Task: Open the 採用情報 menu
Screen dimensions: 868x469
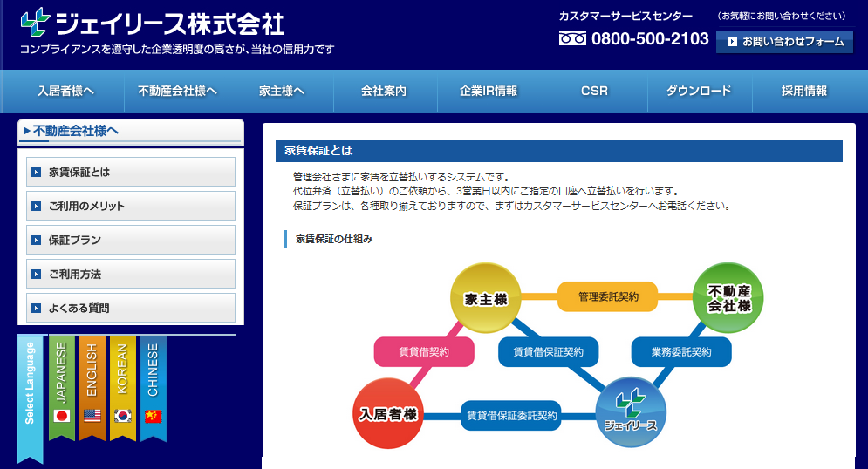Action: coord(803,92)
